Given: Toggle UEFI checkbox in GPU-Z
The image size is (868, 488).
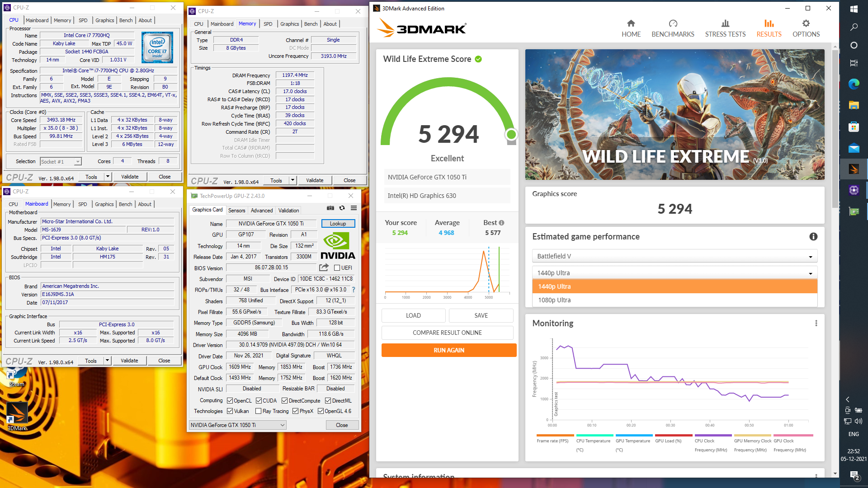Looking at the screenshot, I should (x=337, y=268).
